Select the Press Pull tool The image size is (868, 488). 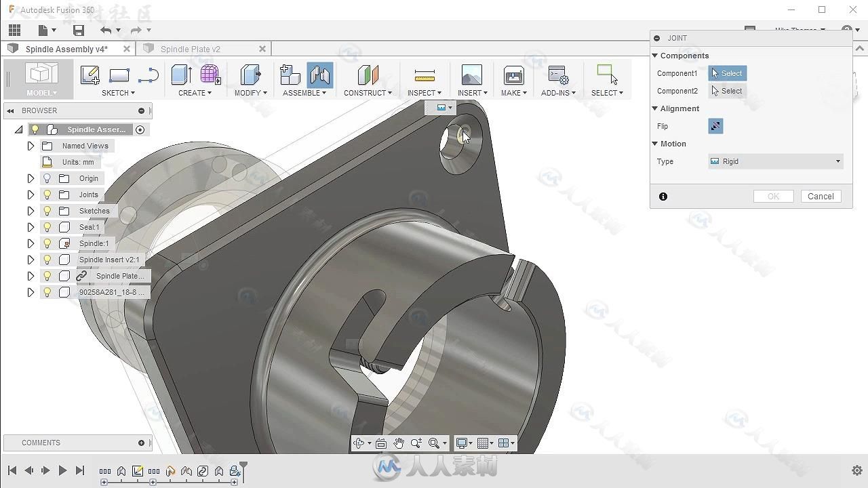tap(251, 75)
